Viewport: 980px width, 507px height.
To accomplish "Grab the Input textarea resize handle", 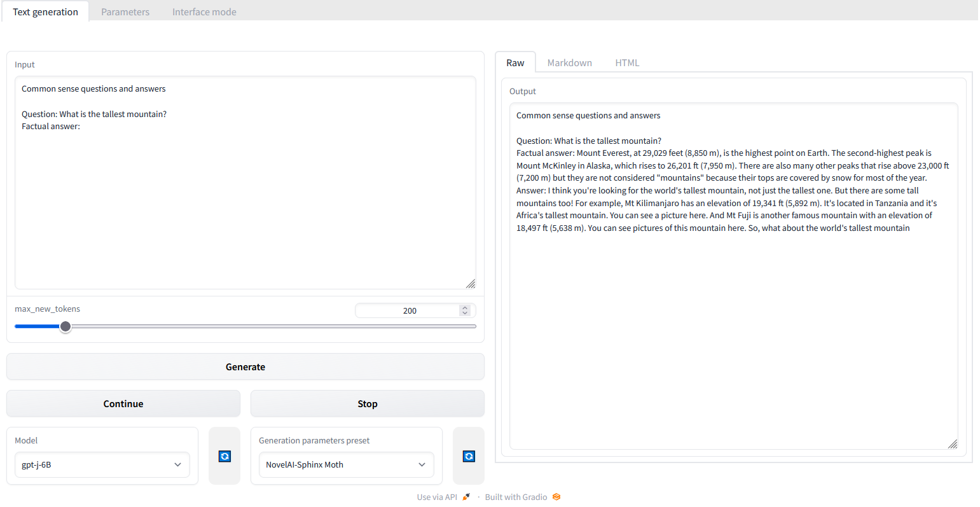I will coord(471,284).
